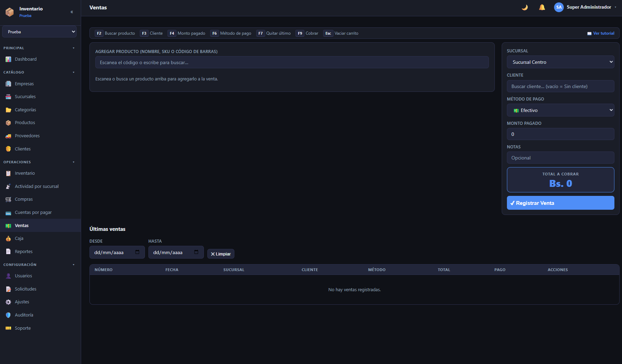Click the SA user avatar
This screenshot has width=622, height=364.
[559, 7]
